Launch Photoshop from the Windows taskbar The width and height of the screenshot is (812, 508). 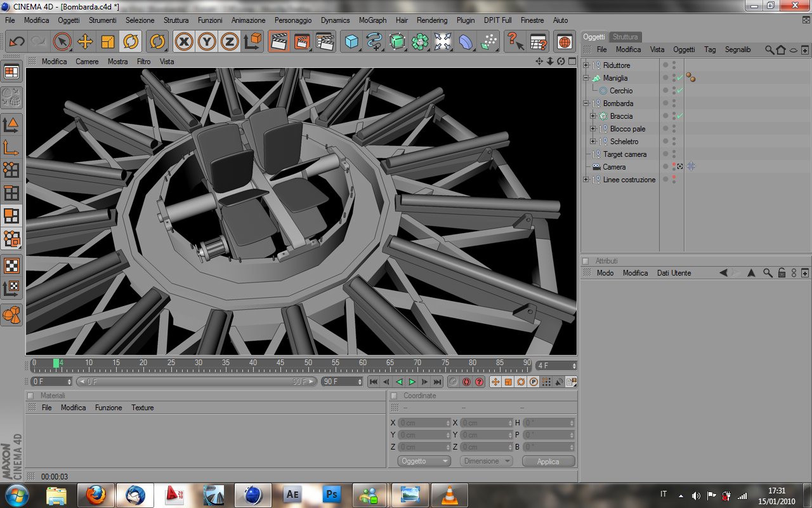(332, 494)
